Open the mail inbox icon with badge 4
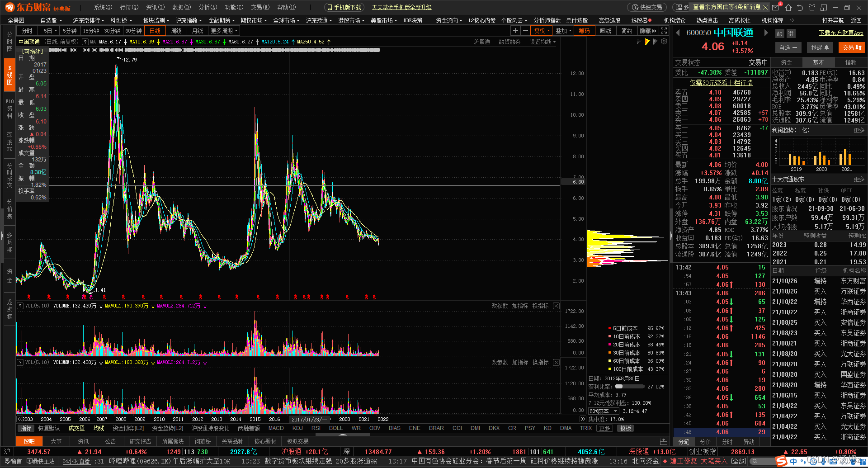This screenshot has width=868, height=468. 776,7
